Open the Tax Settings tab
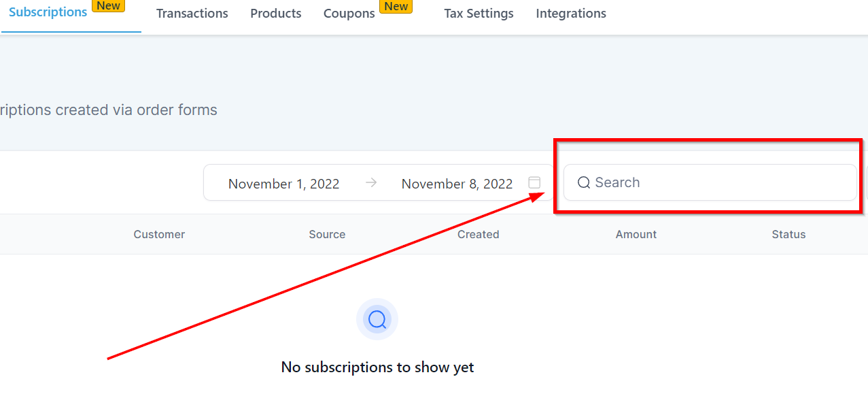This screenshot has height=394, width=868. point(479,14)
